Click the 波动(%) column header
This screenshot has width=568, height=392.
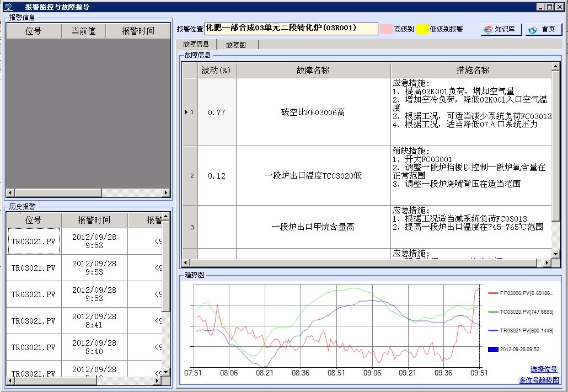coord(217,71)
